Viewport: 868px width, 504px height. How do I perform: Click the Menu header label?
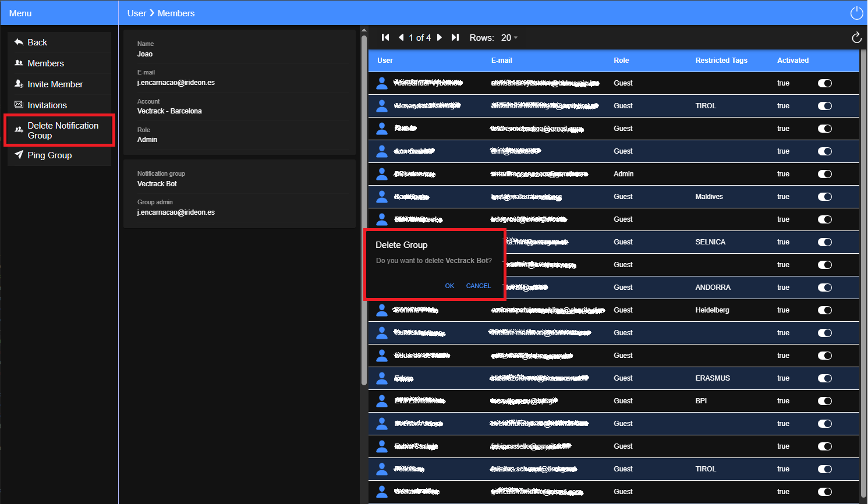[20, 13]
